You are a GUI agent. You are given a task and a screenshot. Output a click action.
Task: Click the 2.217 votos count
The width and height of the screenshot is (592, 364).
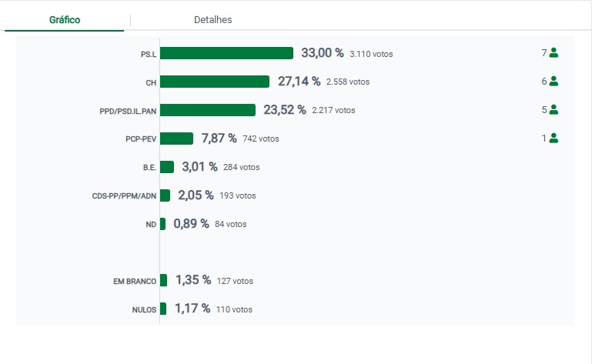pos(333,111)
